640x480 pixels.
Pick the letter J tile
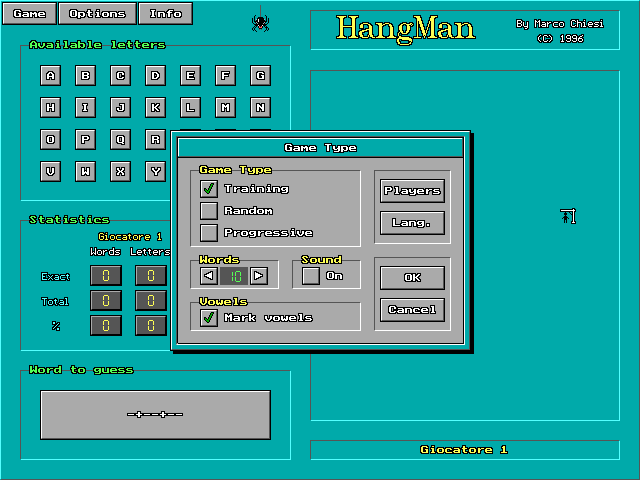[120, 107]
